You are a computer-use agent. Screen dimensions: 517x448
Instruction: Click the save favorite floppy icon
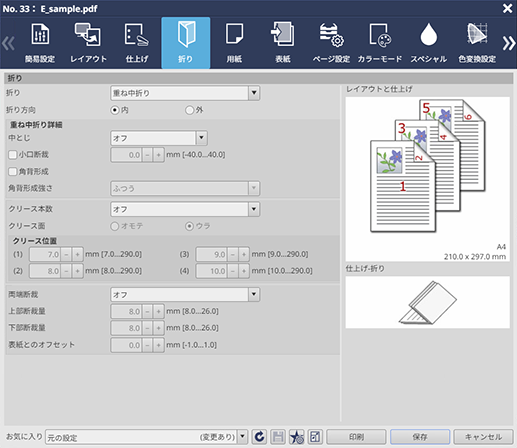pyautogui.click(x=278, y=437)
